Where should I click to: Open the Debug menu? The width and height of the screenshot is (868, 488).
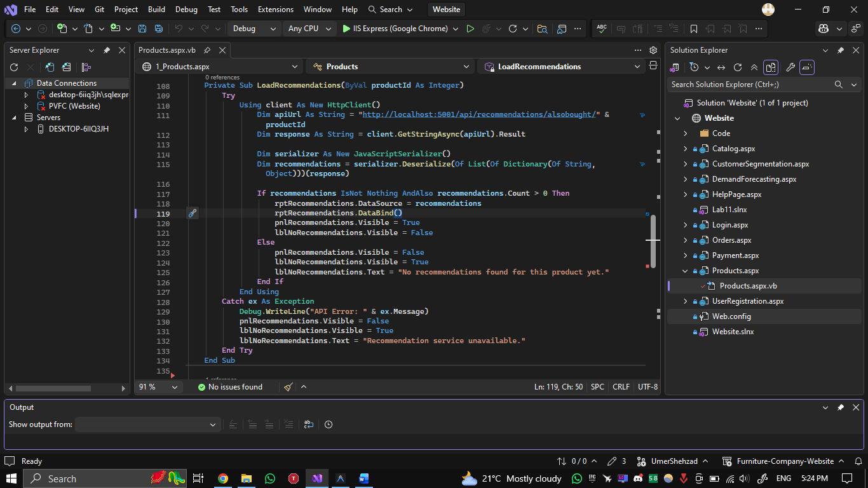coord(186,10)
